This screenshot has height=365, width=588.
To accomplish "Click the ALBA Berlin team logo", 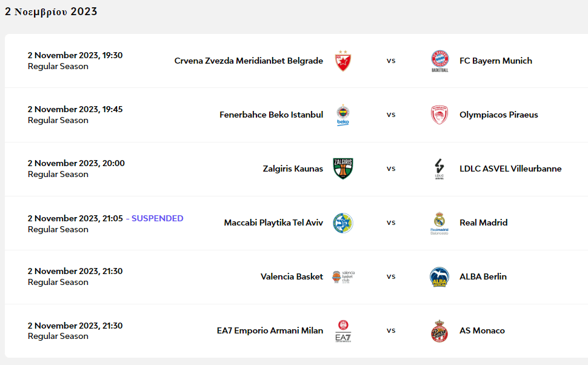I will (x=439, y=276).
